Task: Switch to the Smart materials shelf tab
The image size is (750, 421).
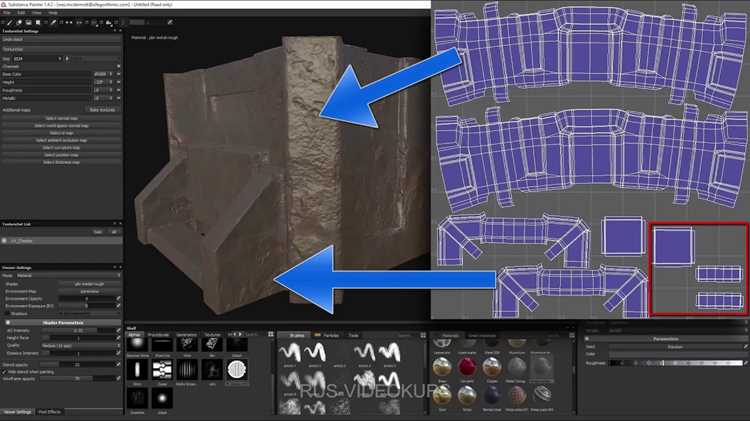Action: (x=482, y=336)
